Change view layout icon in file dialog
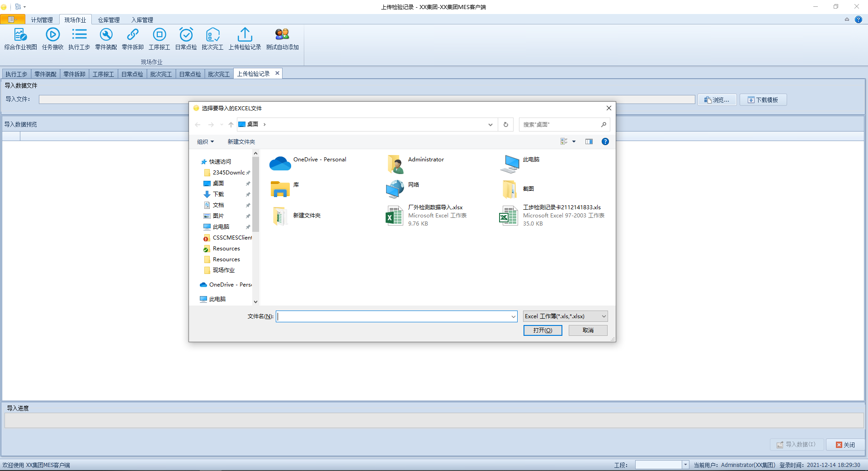The height and width of the screenshot is (471, 868). (564, 141)
